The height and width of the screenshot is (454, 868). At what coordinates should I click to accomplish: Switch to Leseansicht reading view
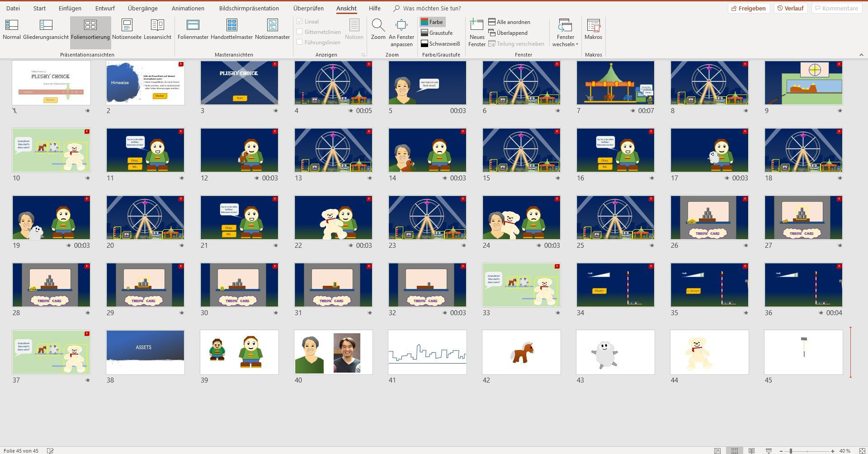157,30
